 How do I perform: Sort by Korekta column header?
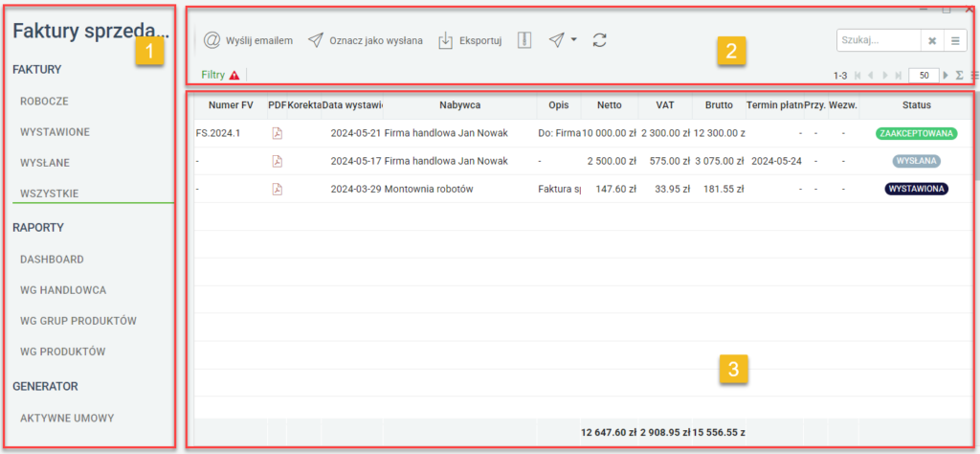(304, 105)
